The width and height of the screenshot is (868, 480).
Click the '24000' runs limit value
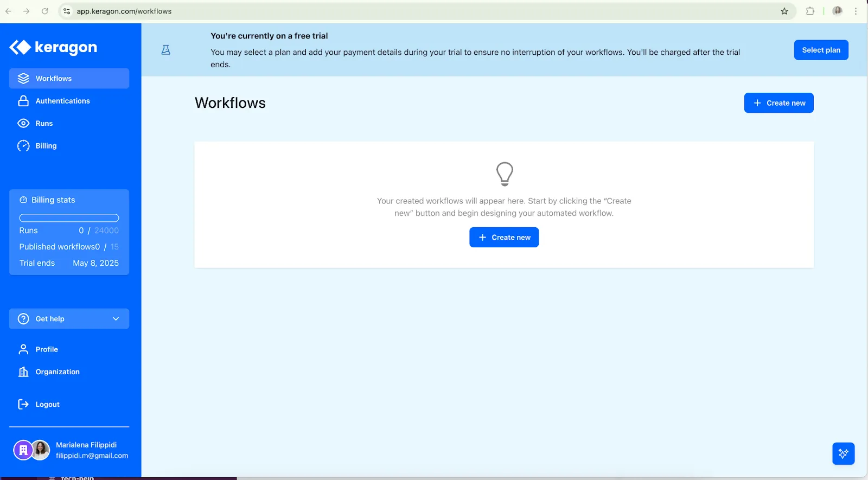pos(106,231)
